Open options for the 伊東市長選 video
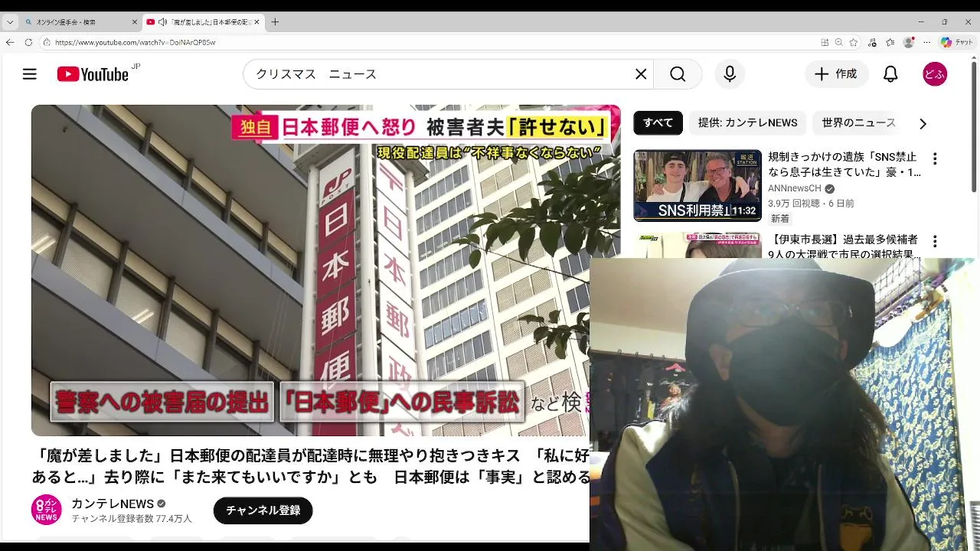Image resolution: width=980 pixels, height=551 pixels. 934,242
